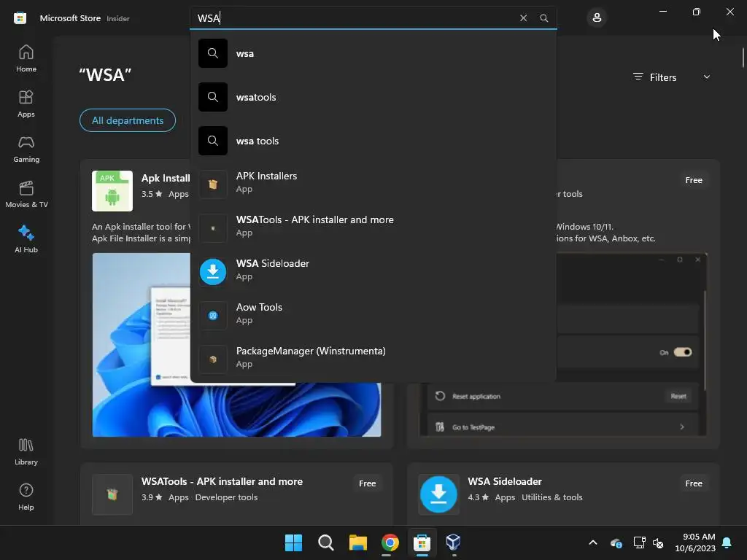Screen dimensions: 747x560
Task: Open WSA Sideloader result card title
Action: (x=505, y=481)
